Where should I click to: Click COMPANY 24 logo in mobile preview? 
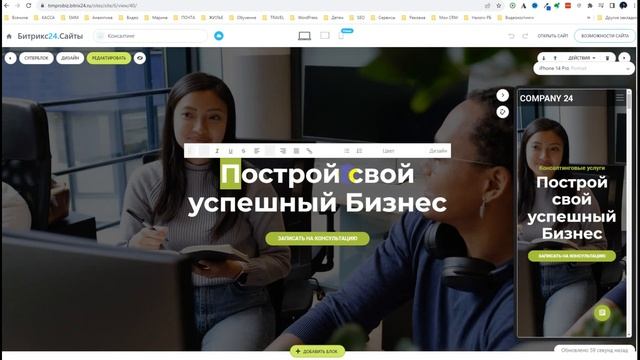point(546,98)
